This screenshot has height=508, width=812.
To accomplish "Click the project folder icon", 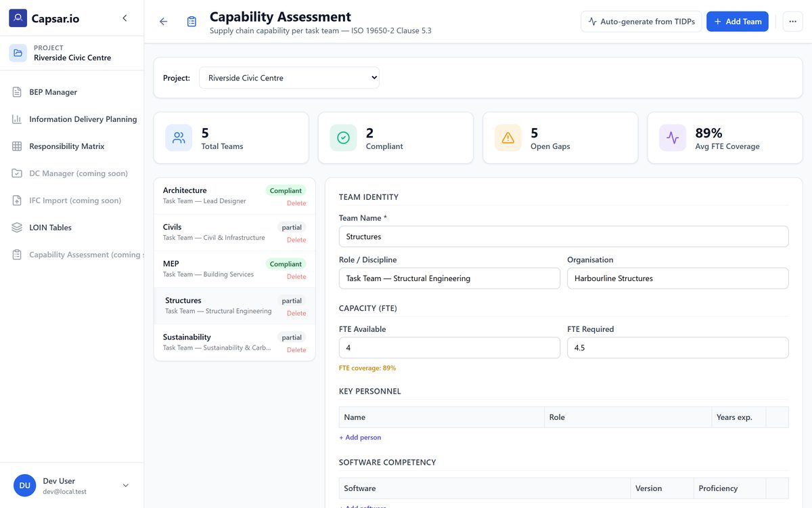I will pos(18,53).
